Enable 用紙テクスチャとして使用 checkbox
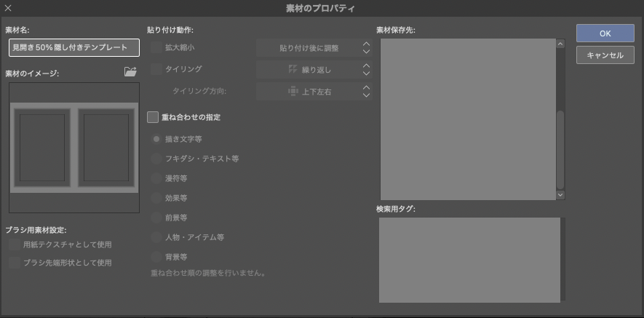Viewport: 644px width, 318px height. click(15, 245)
